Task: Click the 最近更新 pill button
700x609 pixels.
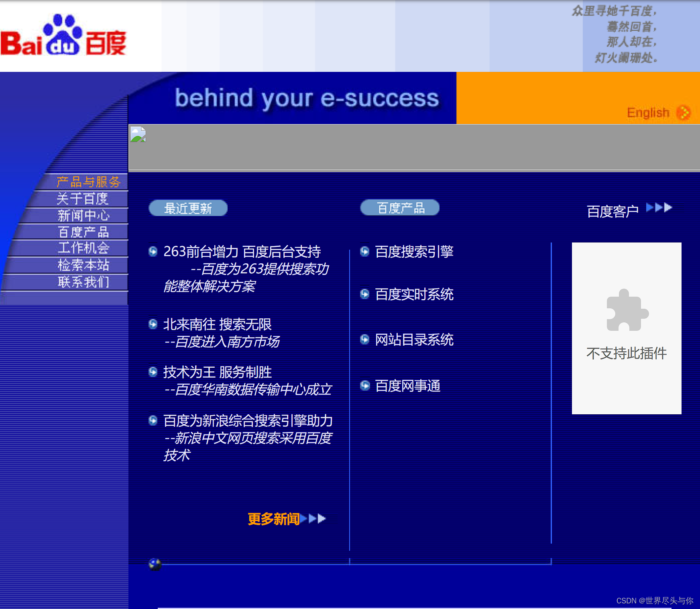Action: point(188,208)
